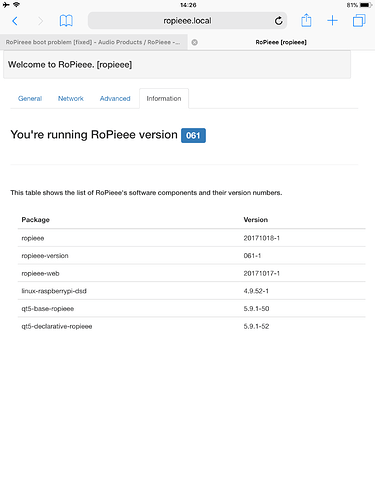Focus the ropieee.local address bar

[x=187, y=21]
